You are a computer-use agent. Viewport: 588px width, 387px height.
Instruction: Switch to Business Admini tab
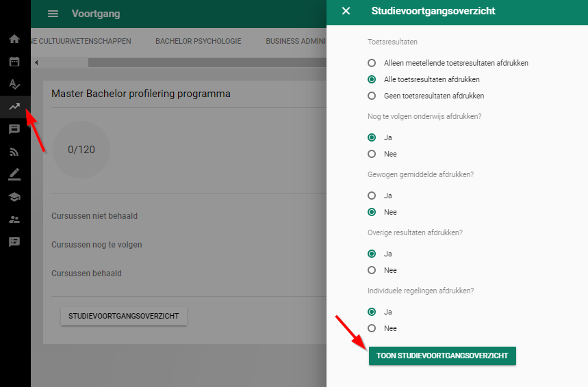point(296,41)
